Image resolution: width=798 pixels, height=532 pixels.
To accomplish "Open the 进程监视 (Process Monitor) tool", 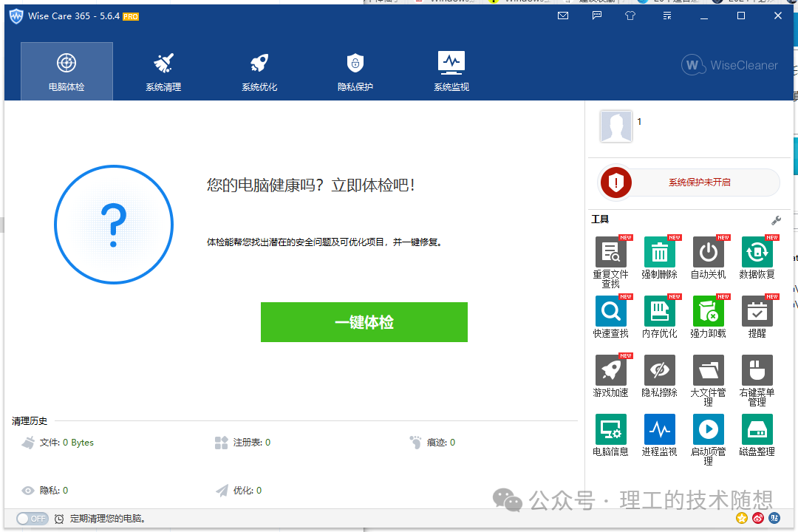I will (659, 431).
